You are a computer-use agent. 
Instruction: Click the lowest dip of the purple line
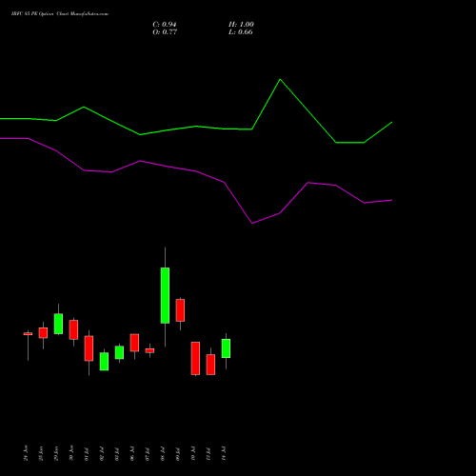(252, 223)
